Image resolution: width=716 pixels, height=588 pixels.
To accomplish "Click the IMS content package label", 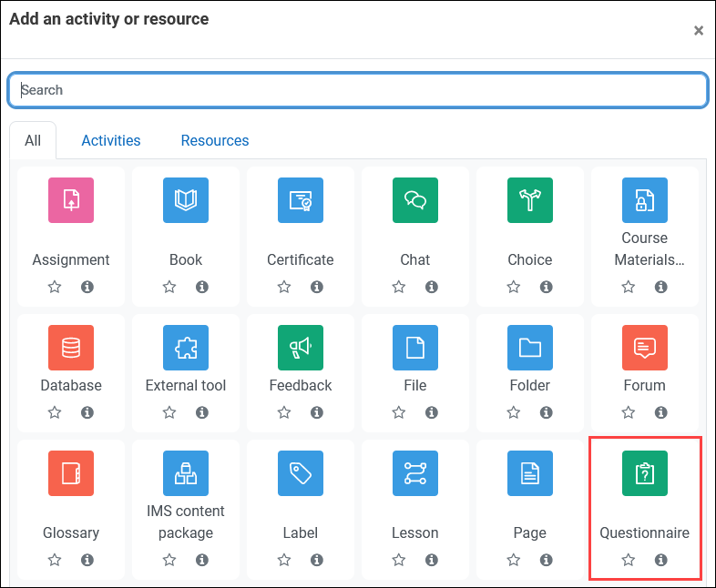I will click(x=186, y=522).
